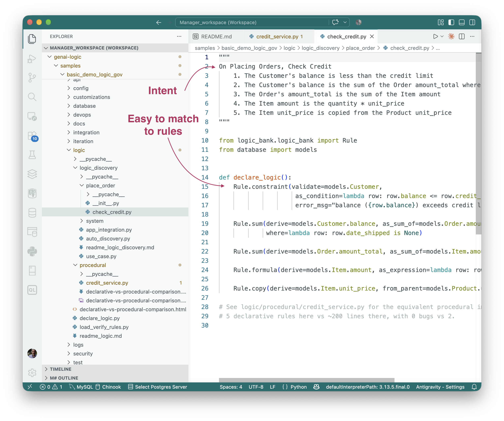Click the Run Python File play button
Viewport: 504px width, 421px height.
pyautogui.click(x=435, y=36)
